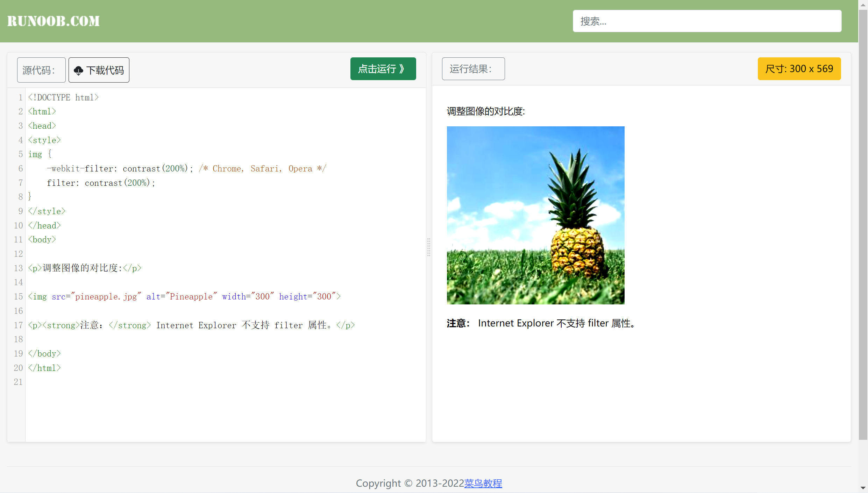Click the Copyright © 2013-2022 footer text

(410, 483)
